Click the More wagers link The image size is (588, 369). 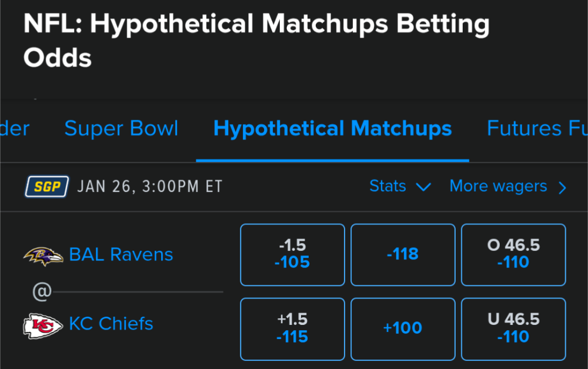tap(499, 186)
